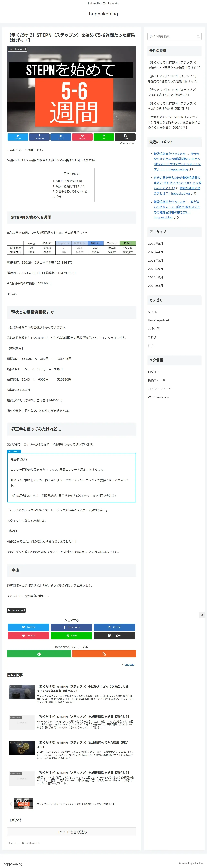Image resolution: width=207 pixels, height=868 pixels.
Task: Open comment link 家を追い出されました
Action: (x=177, y=210)
